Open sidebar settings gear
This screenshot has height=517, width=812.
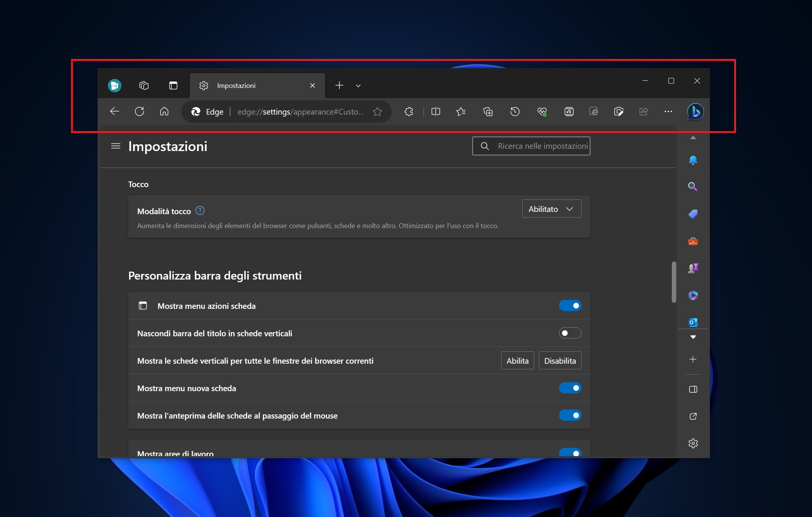coord(693,443)
